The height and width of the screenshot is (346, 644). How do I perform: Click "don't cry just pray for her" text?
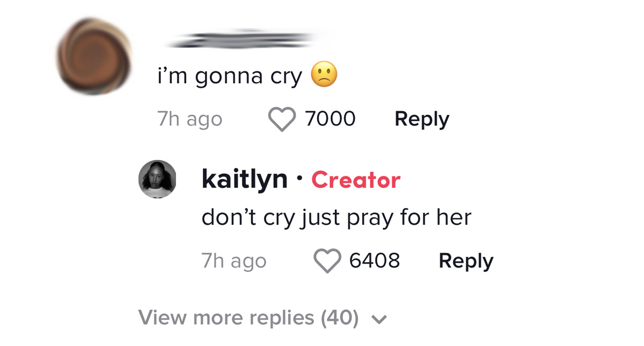(336, 218)
